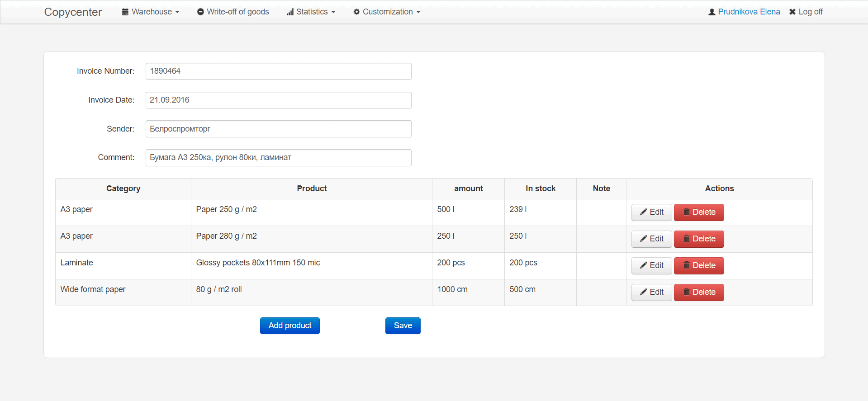
Task: Click the Add product button
Action: tap(290, 326)
